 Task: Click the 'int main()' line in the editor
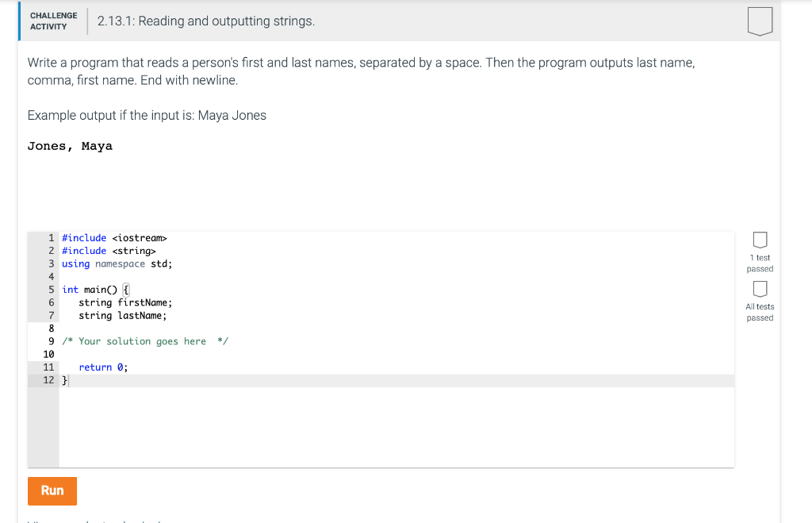point(97,289)
